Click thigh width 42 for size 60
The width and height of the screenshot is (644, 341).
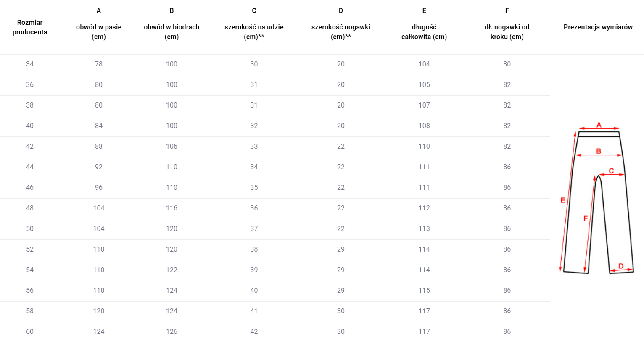pos(254,331)
